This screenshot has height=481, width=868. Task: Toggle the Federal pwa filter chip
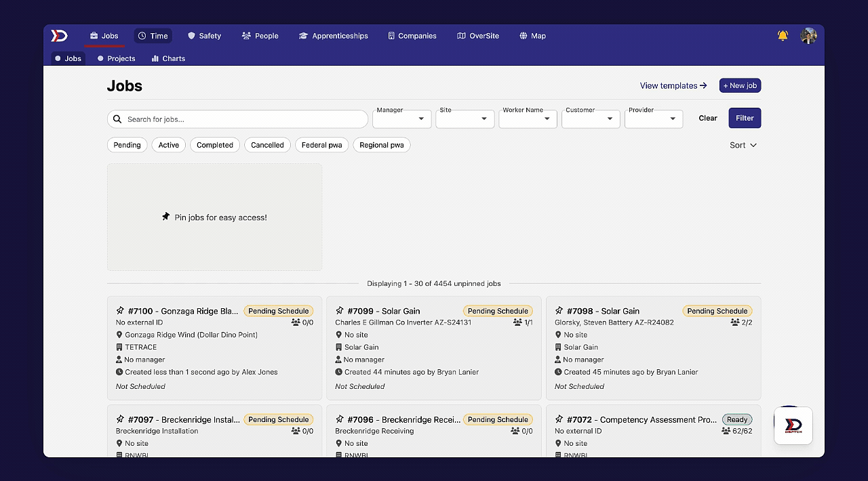click(322, 145)
